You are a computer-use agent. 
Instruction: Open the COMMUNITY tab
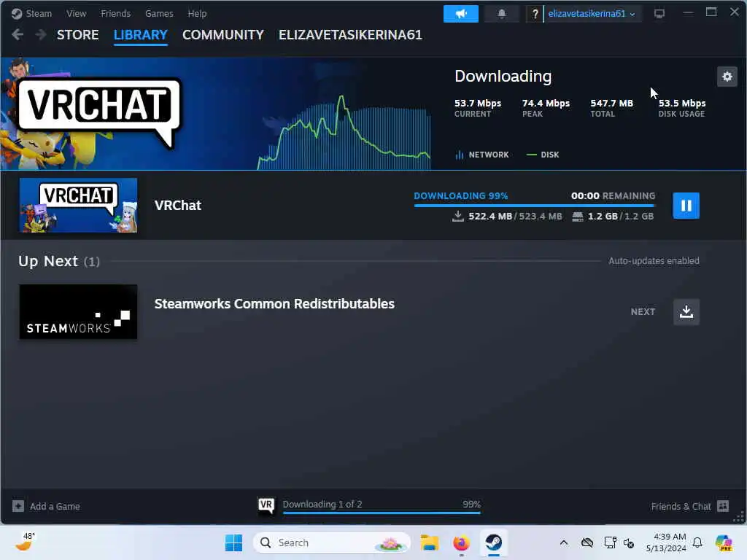223,35
